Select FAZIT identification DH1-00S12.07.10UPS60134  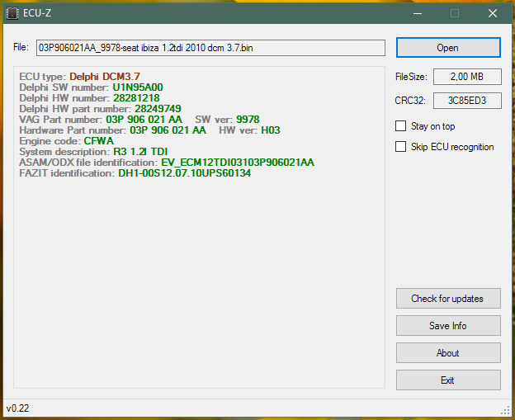(x=185, y=173)
